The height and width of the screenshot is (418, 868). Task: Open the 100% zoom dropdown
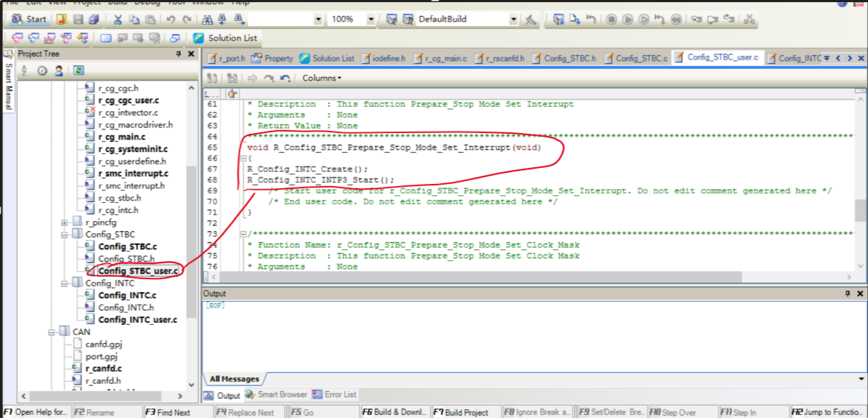point(370,20)
